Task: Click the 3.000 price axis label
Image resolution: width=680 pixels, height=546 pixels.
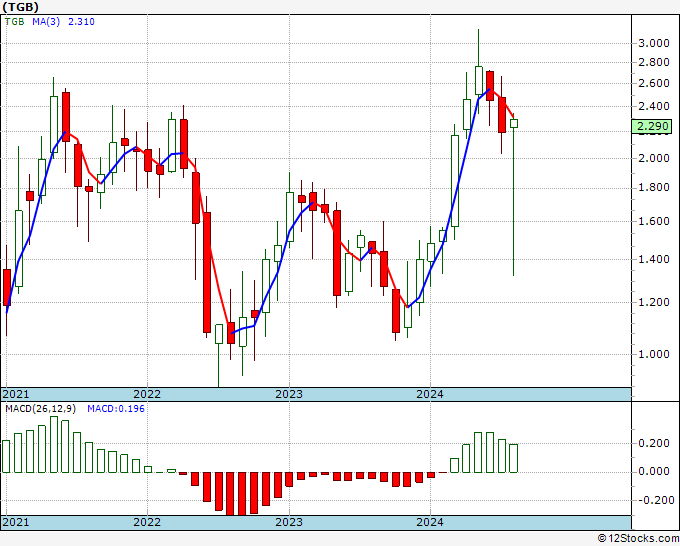Action: click(x=654, y=43)
